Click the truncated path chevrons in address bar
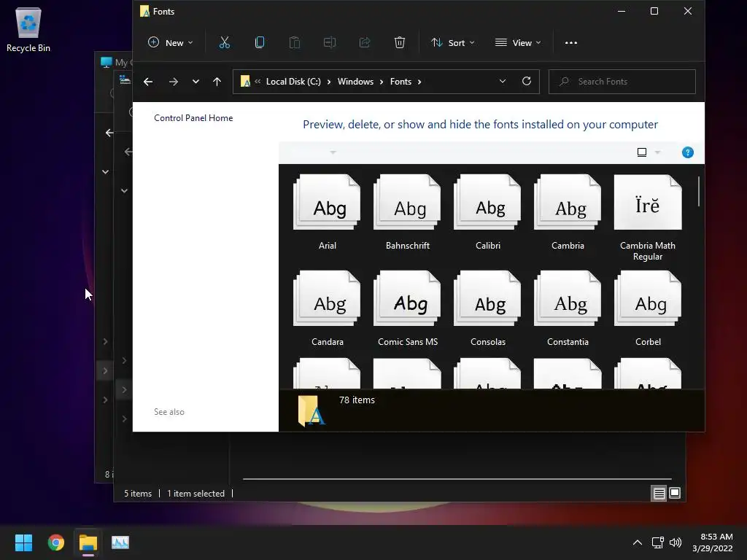The height and width of the screenshot is (560, 747). click(258, 82)
